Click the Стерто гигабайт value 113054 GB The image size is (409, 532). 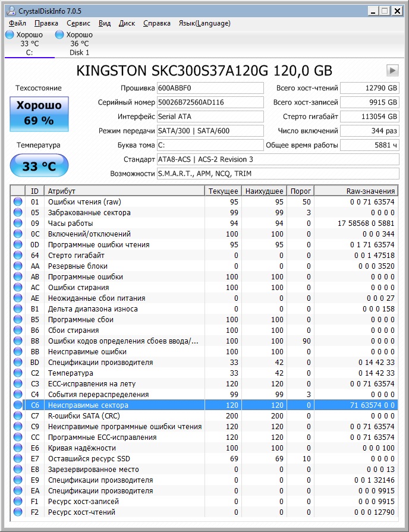coord(370,117)
